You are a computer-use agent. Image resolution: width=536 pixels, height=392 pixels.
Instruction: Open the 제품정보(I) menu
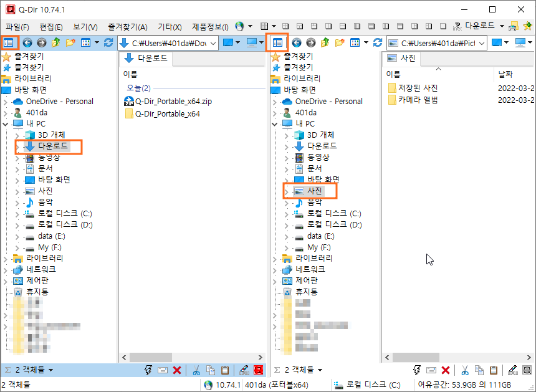210,27
